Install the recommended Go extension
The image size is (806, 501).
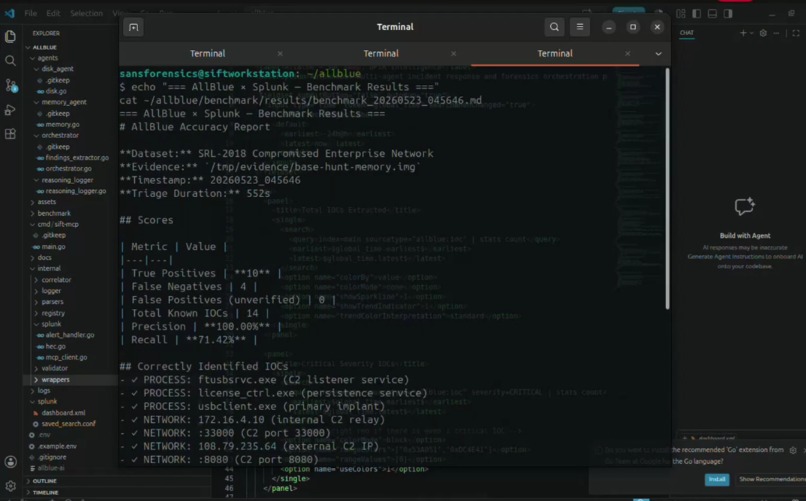point(717,479)
